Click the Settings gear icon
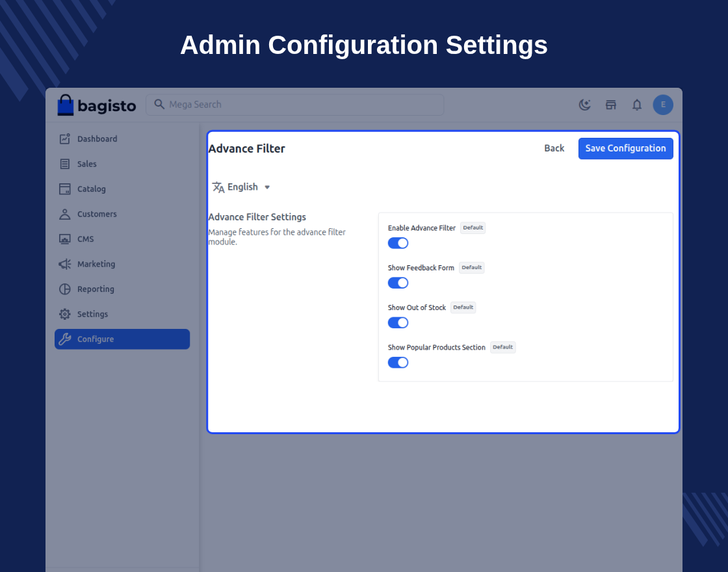 (64, 315)
